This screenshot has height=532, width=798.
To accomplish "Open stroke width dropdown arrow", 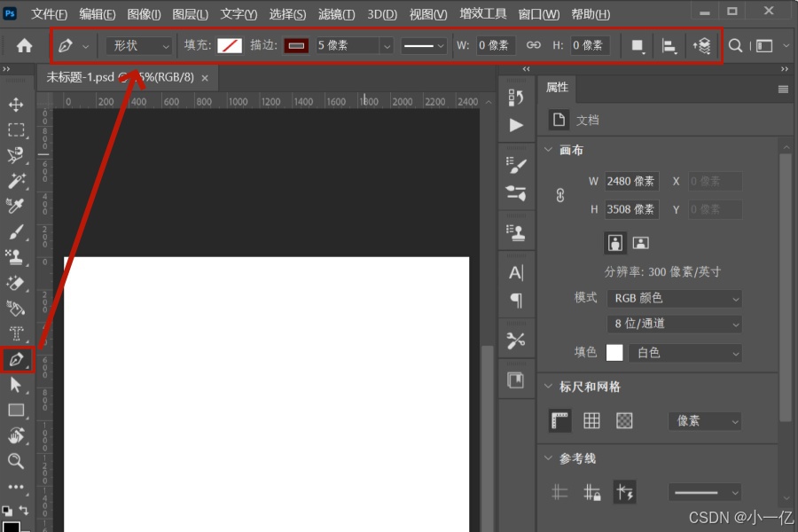I will click(x=387, y=46).
